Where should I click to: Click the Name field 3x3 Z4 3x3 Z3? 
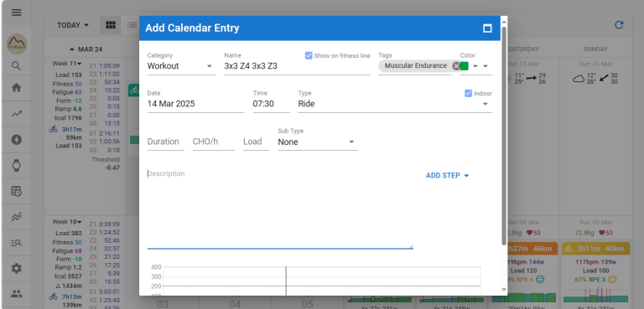pyautogui.click(x=297, y=66)
